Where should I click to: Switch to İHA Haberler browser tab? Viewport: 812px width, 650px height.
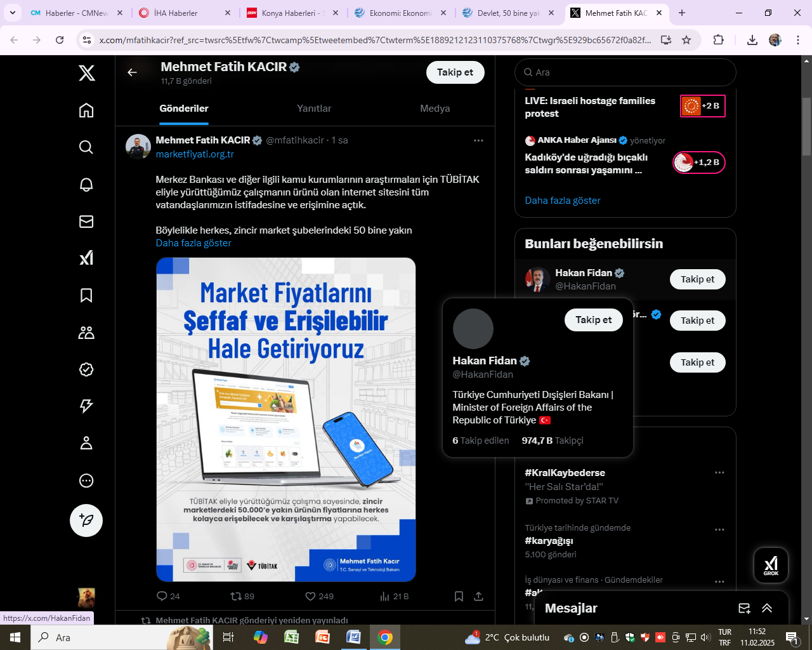pyautogui.click(x=186, y=13)
